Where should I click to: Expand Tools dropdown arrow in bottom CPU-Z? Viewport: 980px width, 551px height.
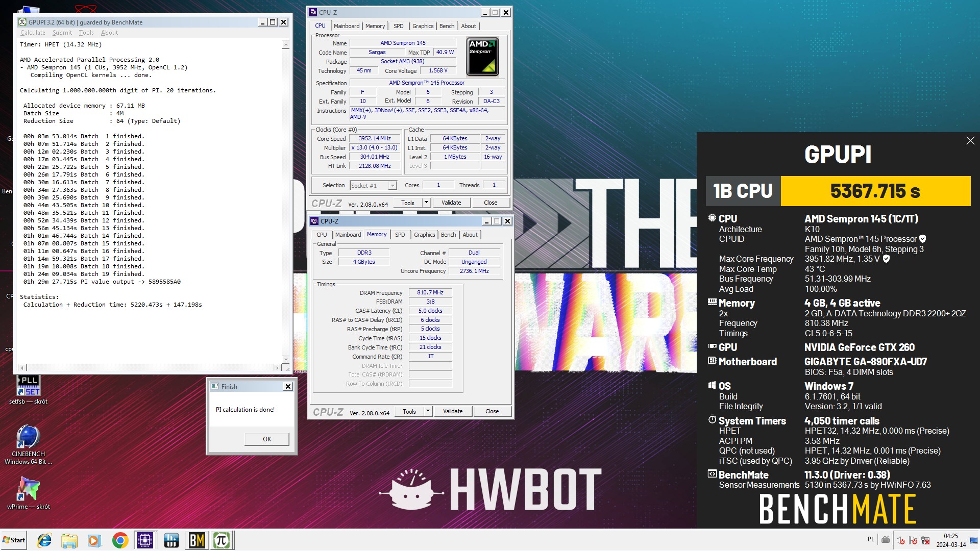428,411
